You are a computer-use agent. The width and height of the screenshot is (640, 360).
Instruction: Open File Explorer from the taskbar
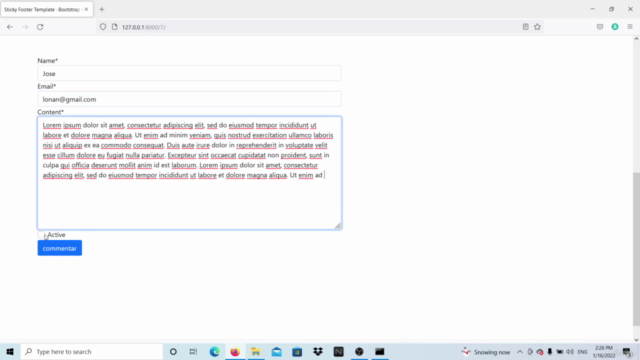tap(256, 351)
